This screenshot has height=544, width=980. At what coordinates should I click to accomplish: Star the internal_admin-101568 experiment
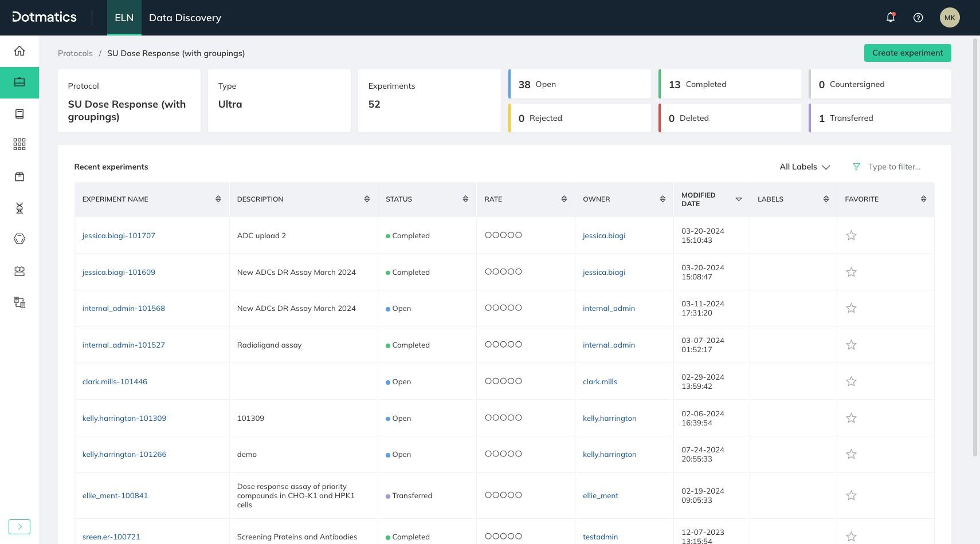pyautogui.click(x=851, y=308)
